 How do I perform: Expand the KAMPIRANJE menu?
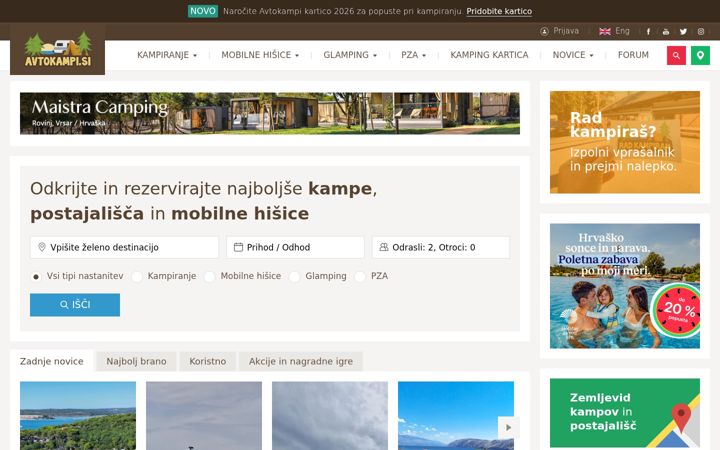click(x=167, y=55)
